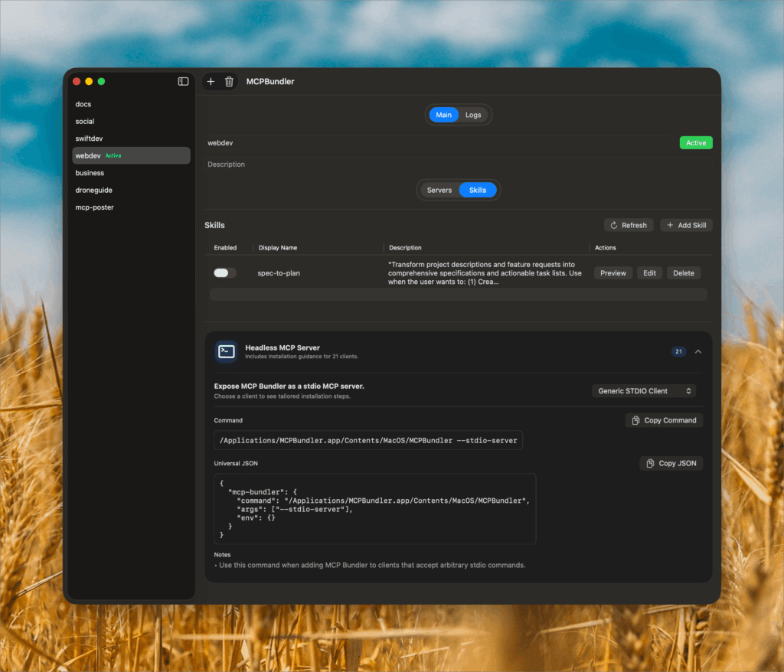The width and height of the screenshot is (784, 672).
Task: Toggle the sidebar visibility icon
Action: [x=183, y=81]
